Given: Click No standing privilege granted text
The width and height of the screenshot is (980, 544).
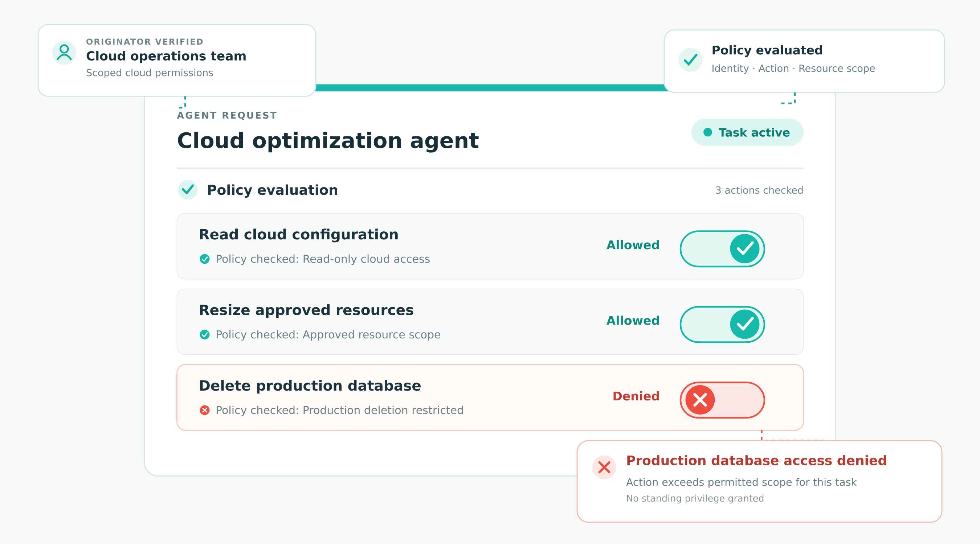Looking at the screenshot, I should [x=695, y=498].
